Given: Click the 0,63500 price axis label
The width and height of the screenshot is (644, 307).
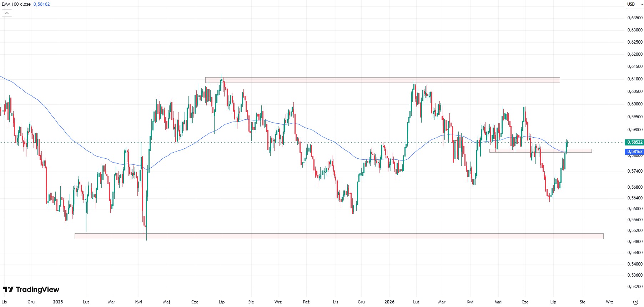Looking at the screenshot, I should click(x=635, y=18).
